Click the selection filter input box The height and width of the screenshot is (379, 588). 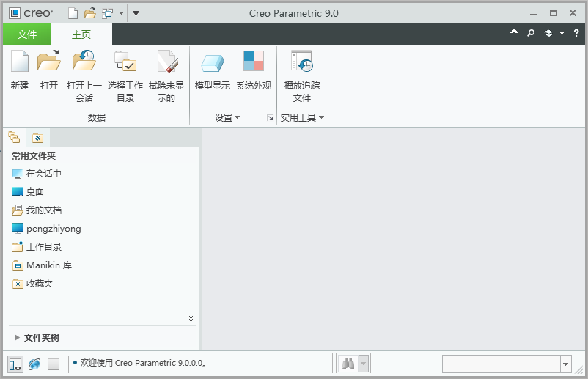tap(501, 364)
